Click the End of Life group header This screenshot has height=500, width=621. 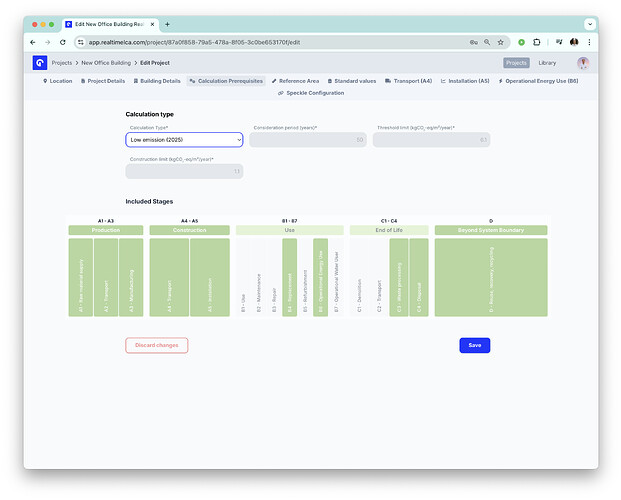coord(389,230)
